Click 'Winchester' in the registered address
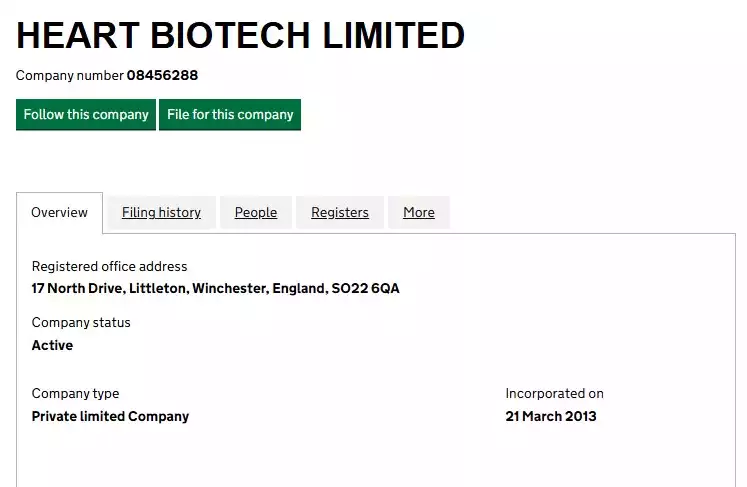 coord(230,289)
